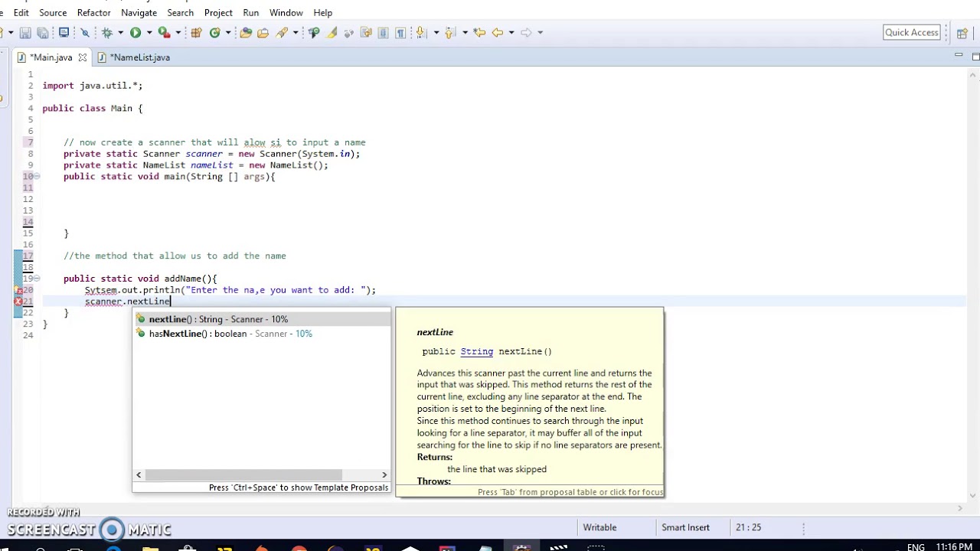
Task: Open the Run Last Tool dropdown arrow
Action: pos(178,32)
